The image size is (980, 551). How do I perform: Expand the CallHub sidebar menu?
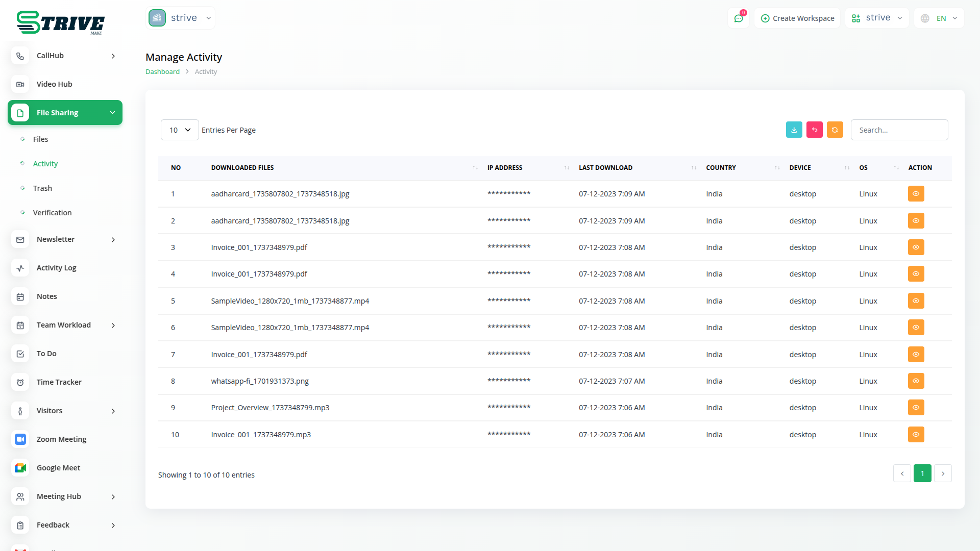[65, 56]
